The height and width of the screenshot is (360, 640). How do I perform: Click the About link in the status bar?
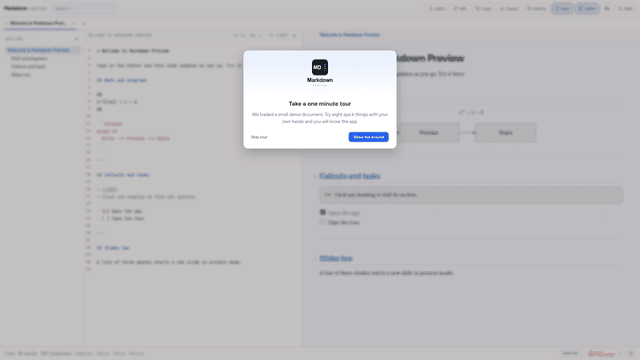103,353
